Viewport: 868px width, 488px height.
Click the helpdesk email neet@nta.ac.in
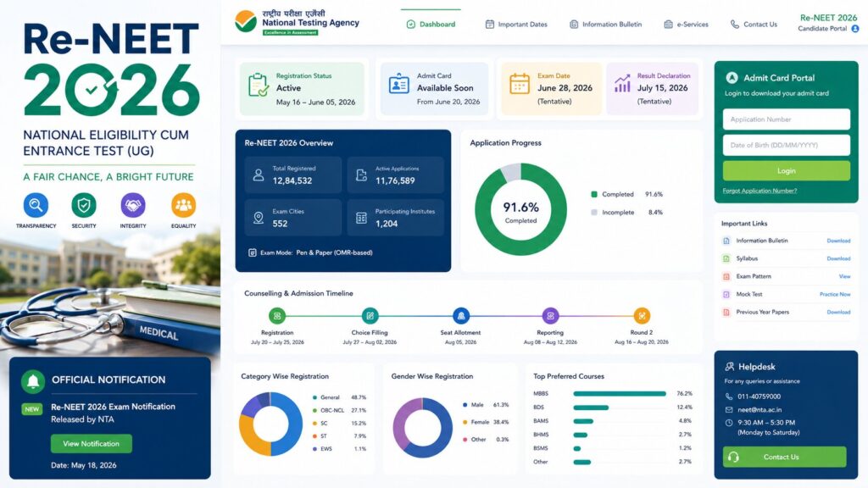(x=759, y=410)
